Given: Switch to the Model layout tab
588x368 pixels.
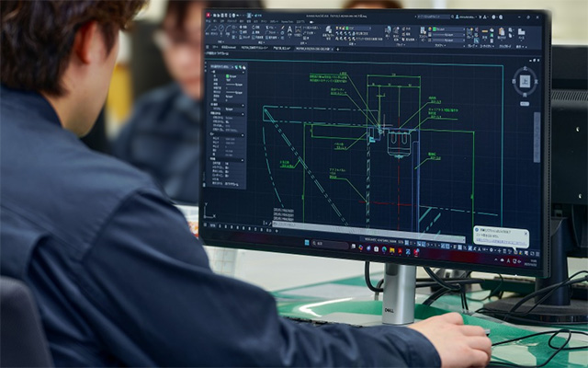Looking at the screenshot, I should pos(212,225).
